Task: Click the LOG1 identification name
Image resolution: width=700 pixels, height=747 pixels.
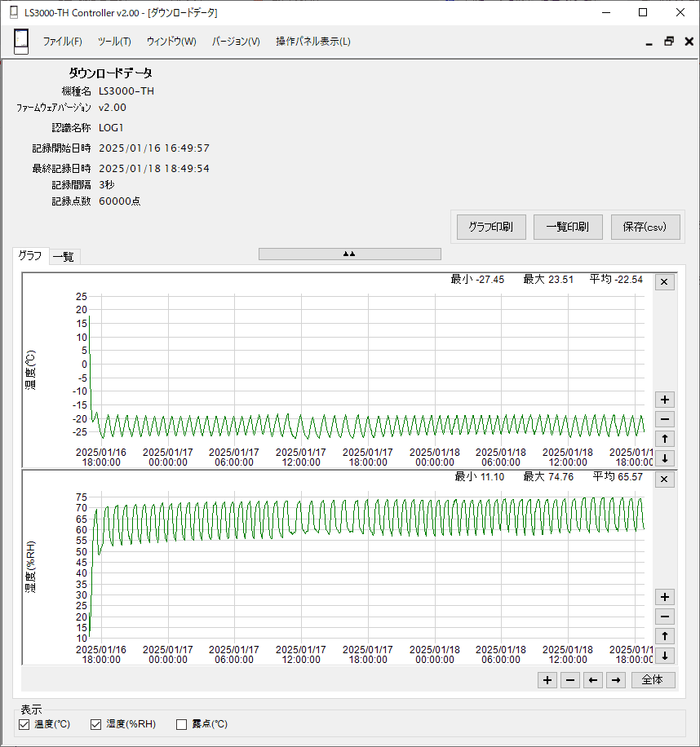Action: click(x=111, y=128)
